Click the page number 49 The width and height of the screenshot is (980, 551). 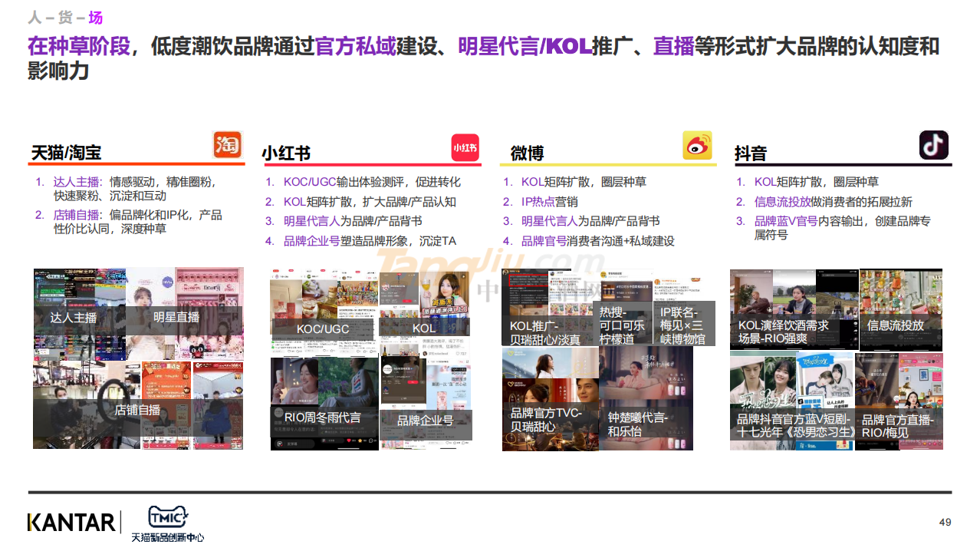[945, 523]
